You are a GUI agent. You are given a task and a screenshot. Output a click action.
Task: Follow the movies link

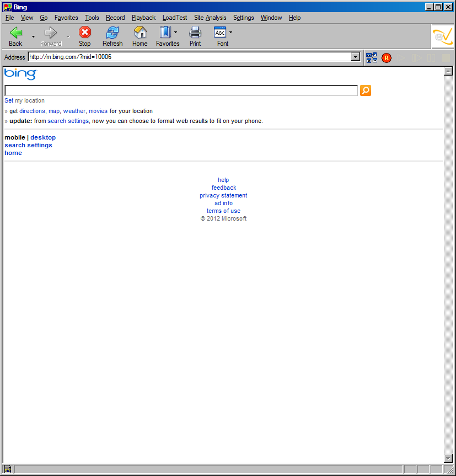tap(98, 111)
